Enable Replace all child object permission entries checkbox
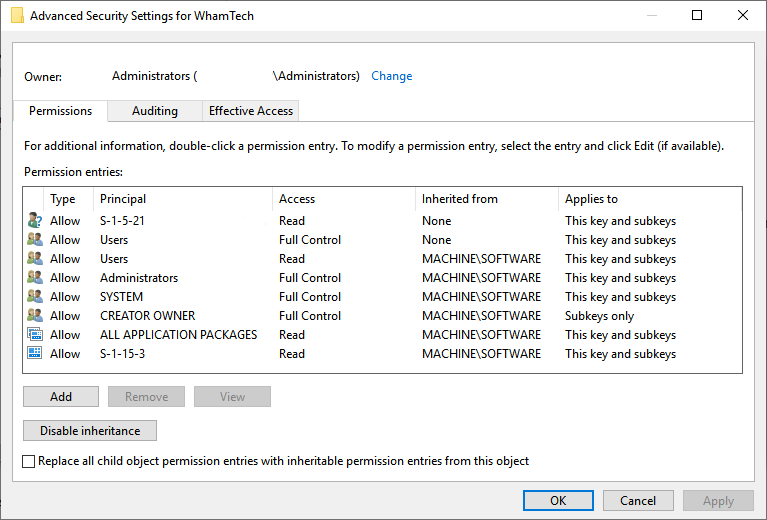 click(28, 462)
